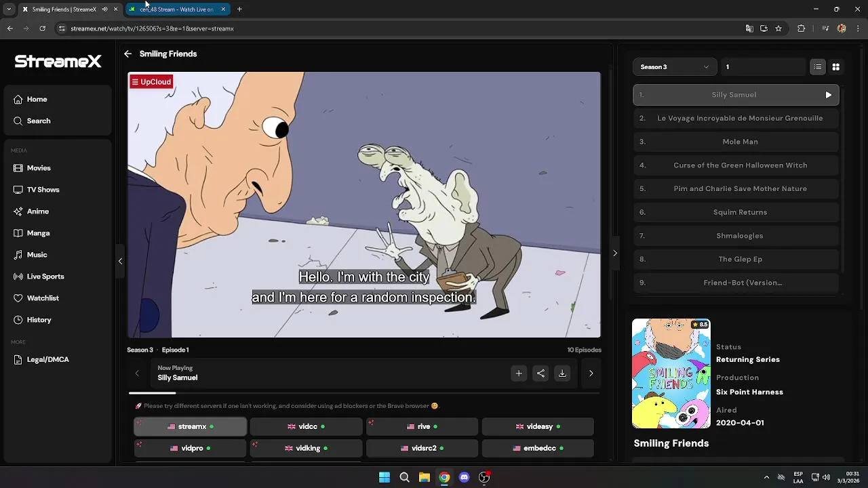Click the StreameX logo
This screenshot has width=868, height=488.
pos(58,62)
